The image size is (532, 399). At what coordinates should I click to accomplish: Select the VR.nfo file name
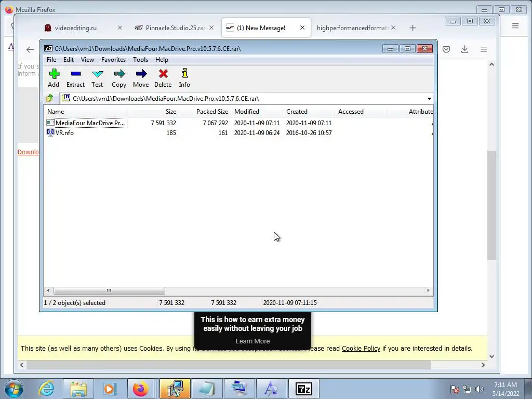pos(64,132)
